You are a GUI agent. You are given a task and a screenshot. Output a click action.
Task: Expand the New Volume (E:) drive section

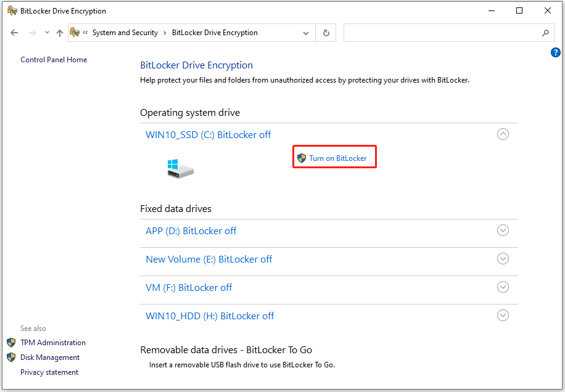[503, 259]
